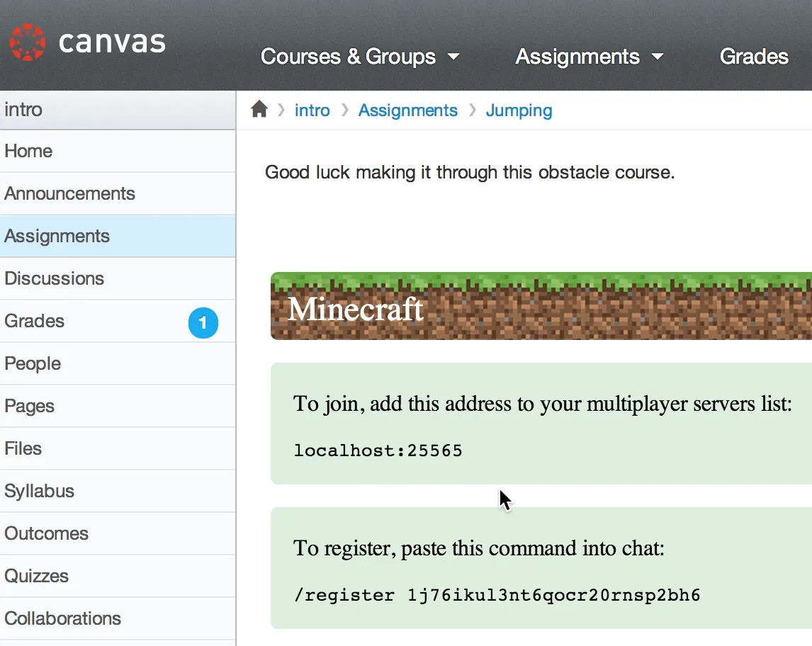The width and height of the screenshot is (812, 646).
Task: Click the intro course title in sidebar
Action: click(23, 109)
